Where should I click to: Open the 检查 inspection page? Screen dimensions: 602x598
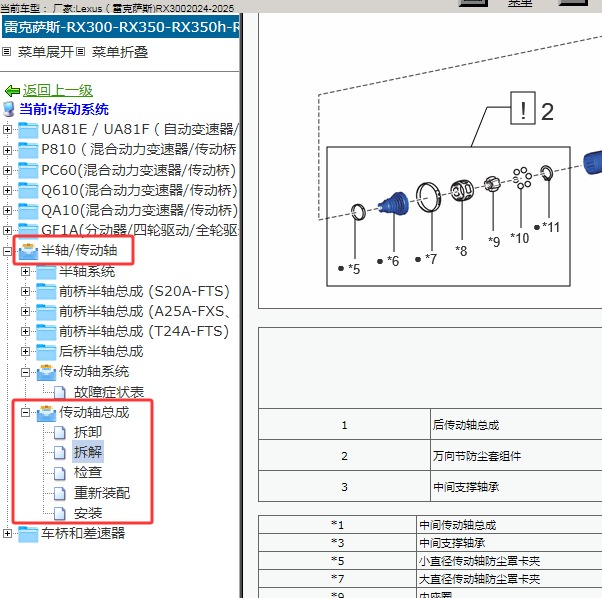[x=88, y=472]
